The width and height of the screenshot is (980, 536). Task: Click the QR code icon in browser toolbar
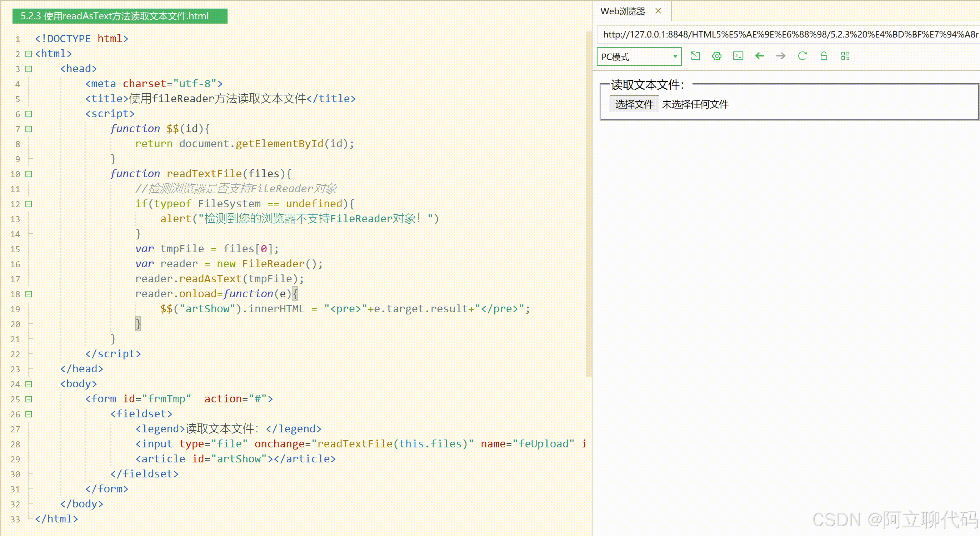point(845,56)
